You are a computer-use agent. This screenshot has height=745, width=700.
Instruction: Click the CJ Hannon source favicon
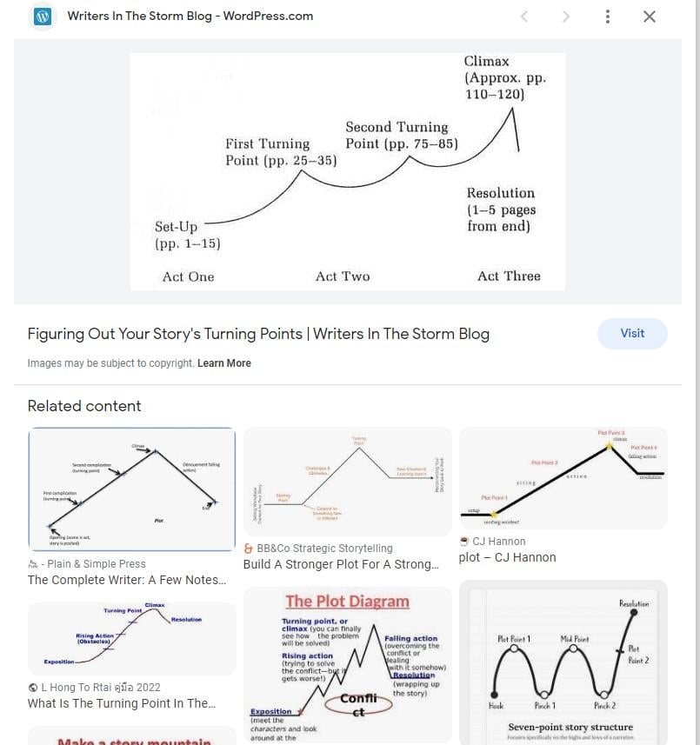(465, 542)
